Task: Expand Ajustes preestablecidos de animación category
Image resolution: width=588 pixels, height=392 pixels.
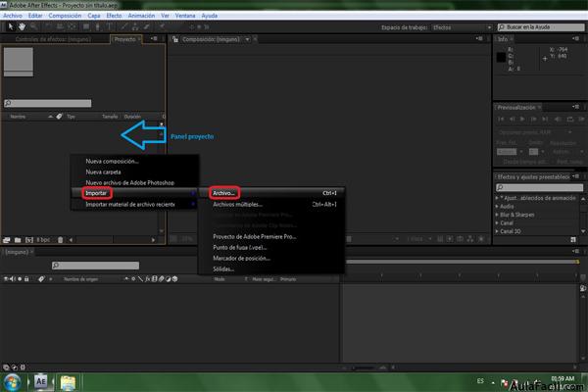Action: pyautogui.click(x=497, y=198)
